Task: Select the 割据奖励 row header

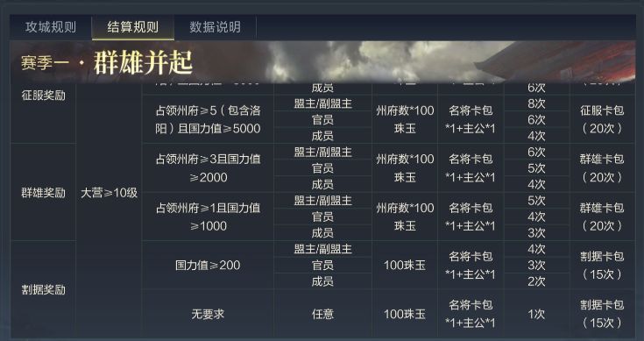Action: pyautogui.click(x=43, y=289)
